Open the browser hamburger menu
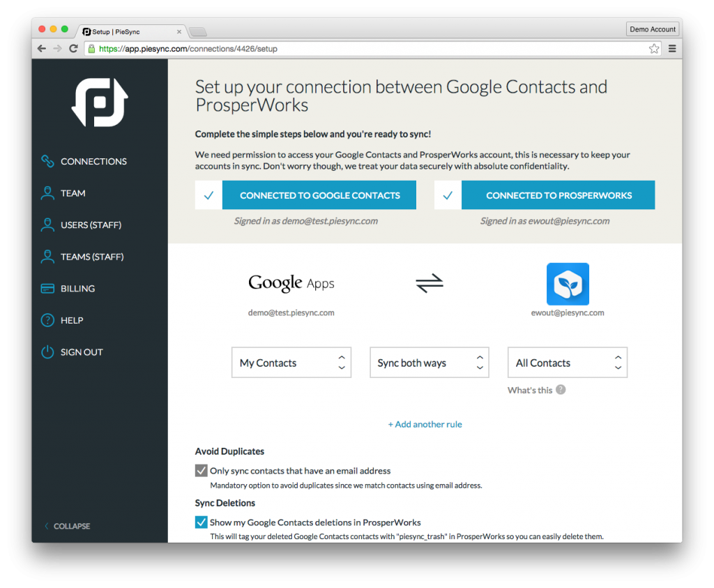The height and width of the screenshot is (588, 714). tap(672, 49)
